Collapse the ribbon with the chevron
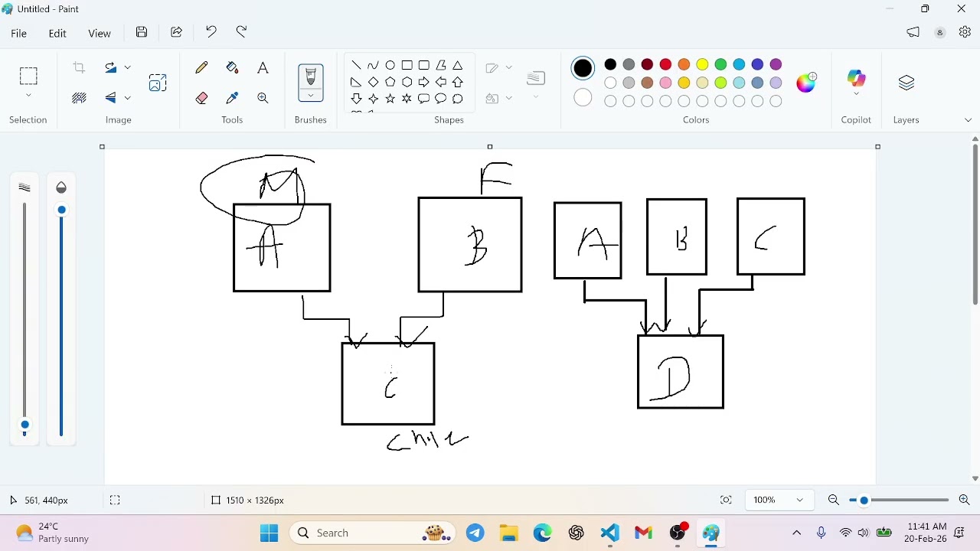Image resolution: width=980 pixels, height=551 pixels. pyautogui.click(x=968, y=121)
